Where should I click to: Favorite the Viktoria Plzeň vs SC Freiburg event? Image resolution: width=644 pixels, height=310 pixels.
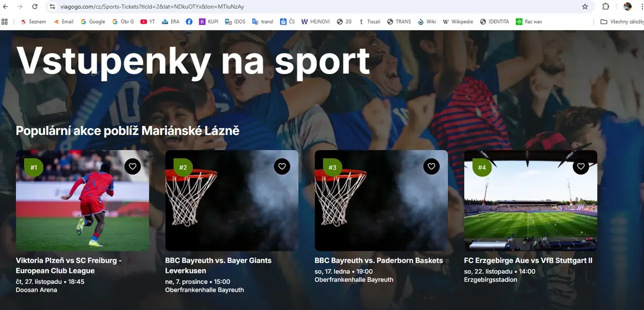tap(133, 166)
